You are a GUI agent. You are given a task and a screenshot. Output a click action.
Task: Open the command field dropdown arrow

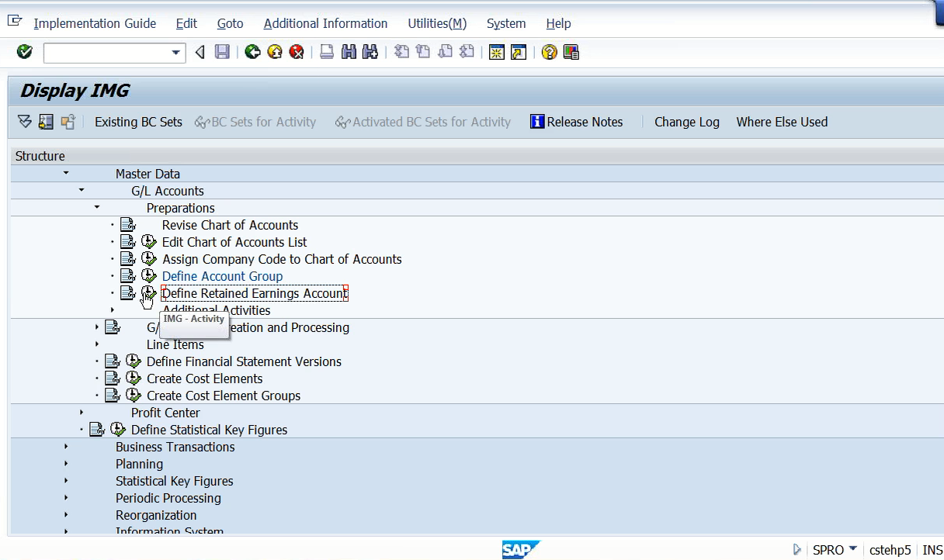tap(177, 53)
